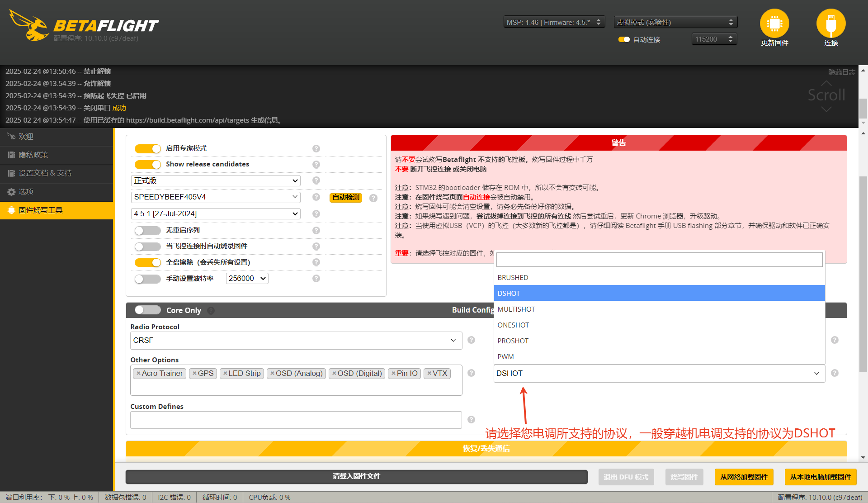Remove the LED Strip option tag
This screenshot has width=868, height=503.
(225, 373)
